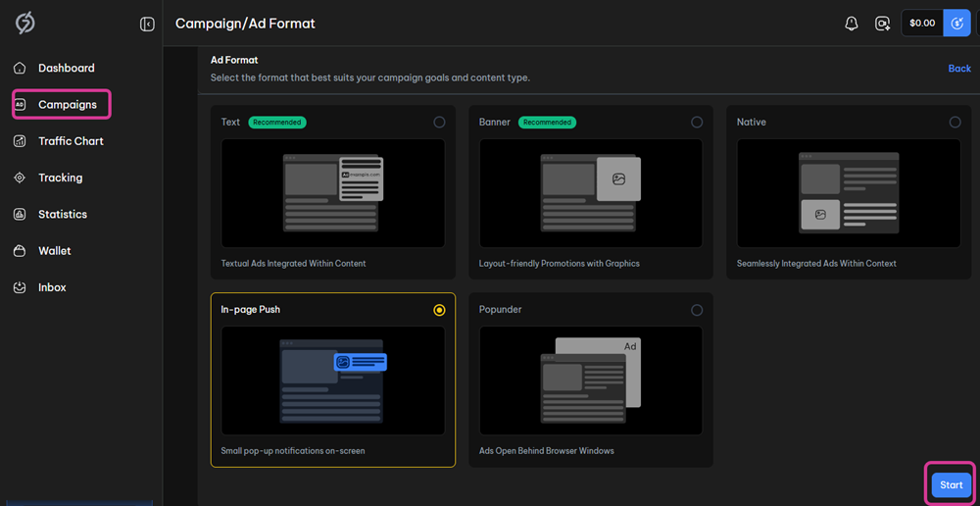Go to Traffic Chart page

click(71, 141)
